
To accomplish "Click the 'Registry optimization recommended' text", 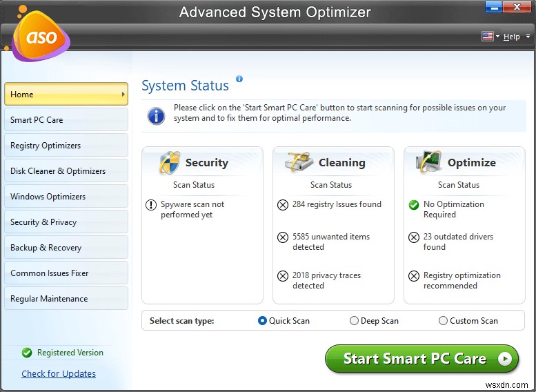I will 461,280.
